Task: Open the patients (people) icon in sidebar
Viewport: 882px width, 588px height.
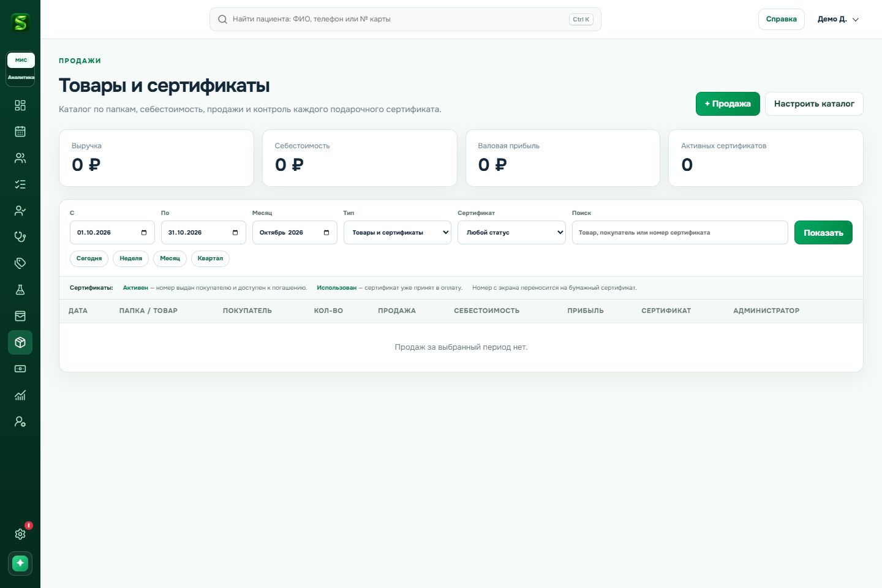Action: (x=20, y=158)
